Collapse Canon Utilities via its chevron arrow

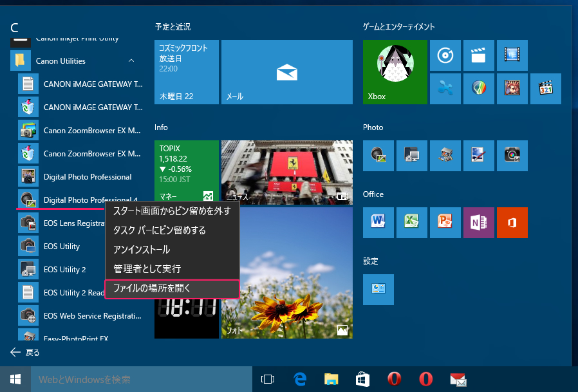point(131,61)
